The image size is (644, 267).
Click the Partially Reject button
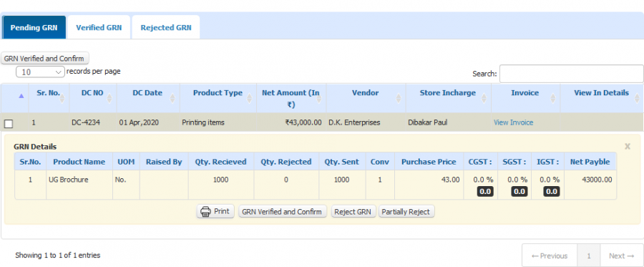click(406, 212)
